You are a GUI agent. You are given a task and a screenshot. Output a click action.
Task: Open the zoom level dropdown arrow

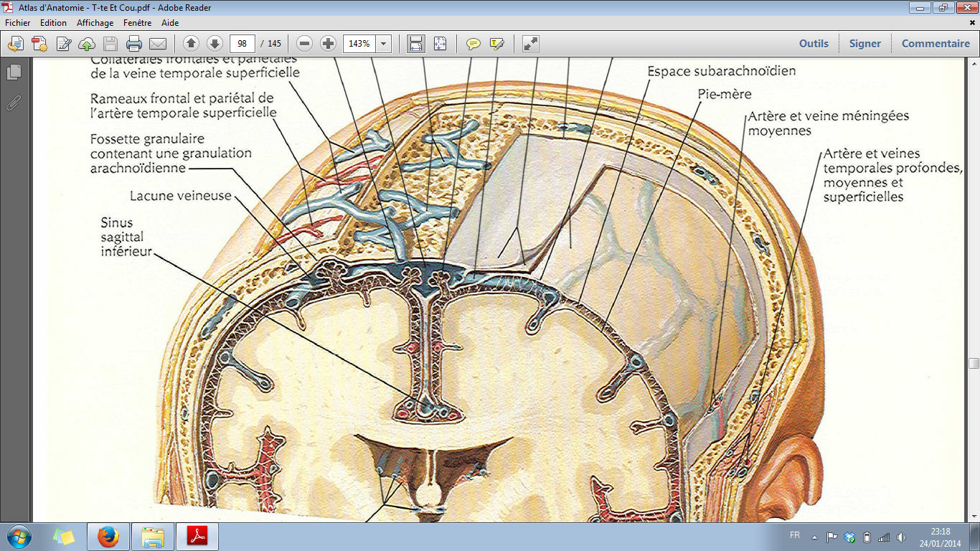click(x=384, y=44)
